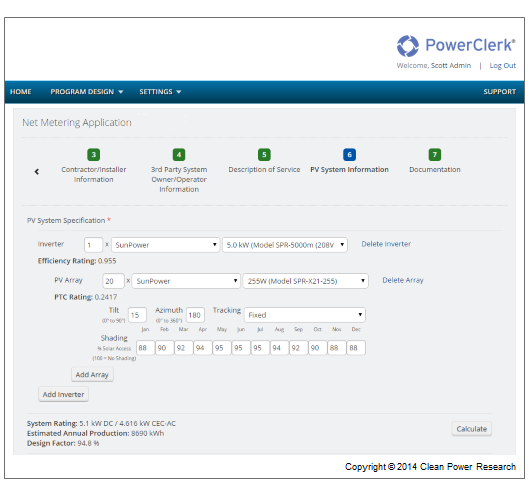Open Contractor/Installer Information step
530x481 pixels.
point(94,174)
